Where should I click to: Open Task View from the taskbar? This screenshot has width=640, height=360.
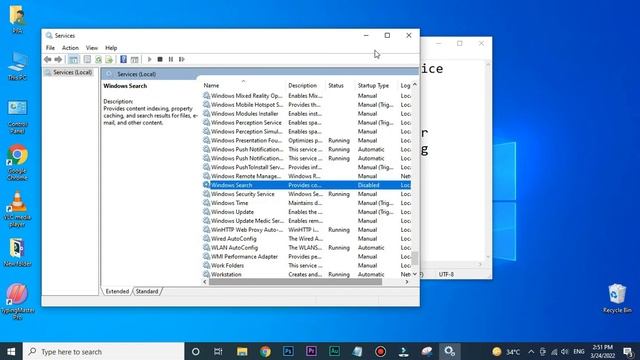(218, 351)
